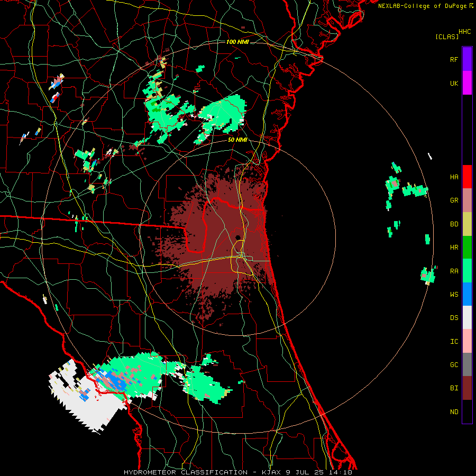This screenshot has height=476, width=476.
Task: Click the HR legend label
Action: coord(454,248)
